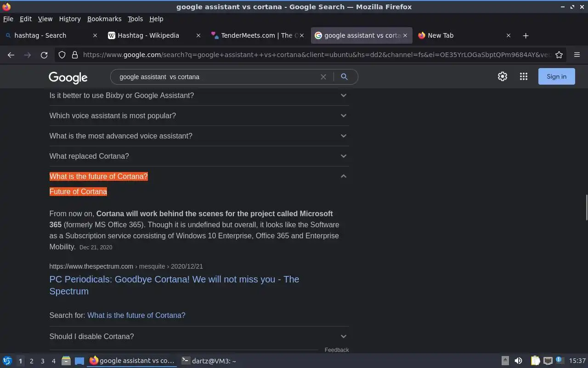This screenshot has height=368, width=588.
Task: Click the 'Future of Cortana' highlighted heading
Action: [78, 191]
